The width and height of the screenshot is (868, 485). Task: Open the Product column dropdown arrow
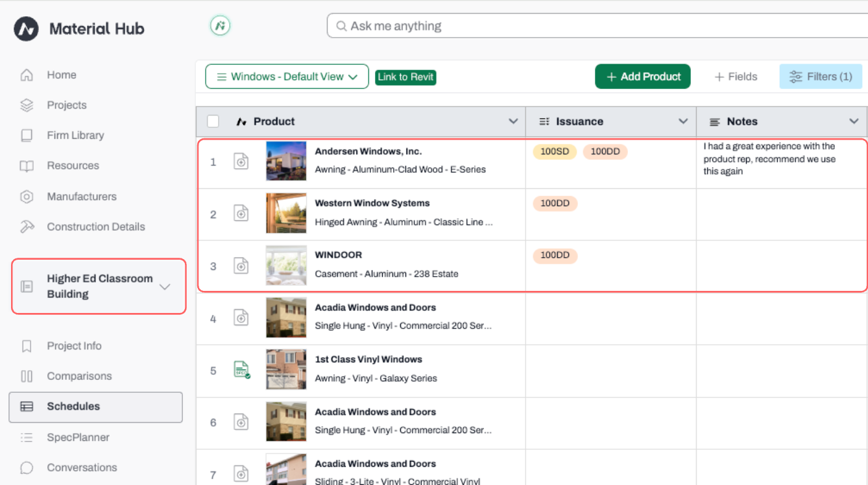point(513,121)
